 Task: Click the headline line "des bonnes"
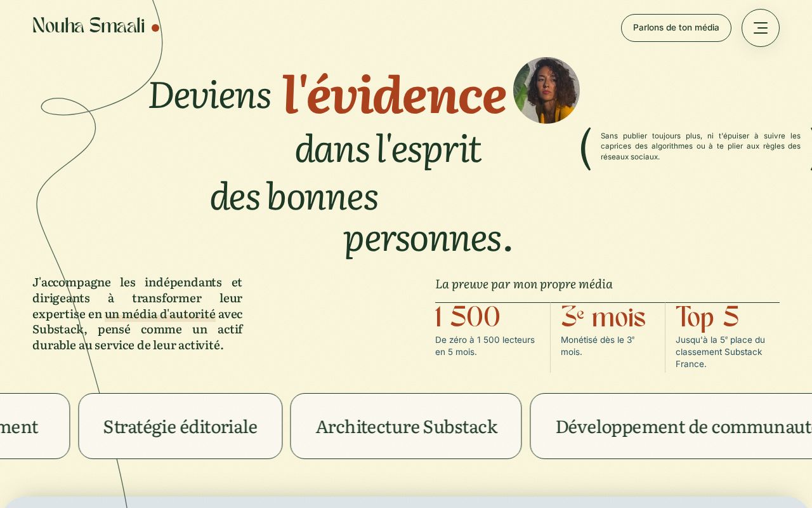click(294, 196)
